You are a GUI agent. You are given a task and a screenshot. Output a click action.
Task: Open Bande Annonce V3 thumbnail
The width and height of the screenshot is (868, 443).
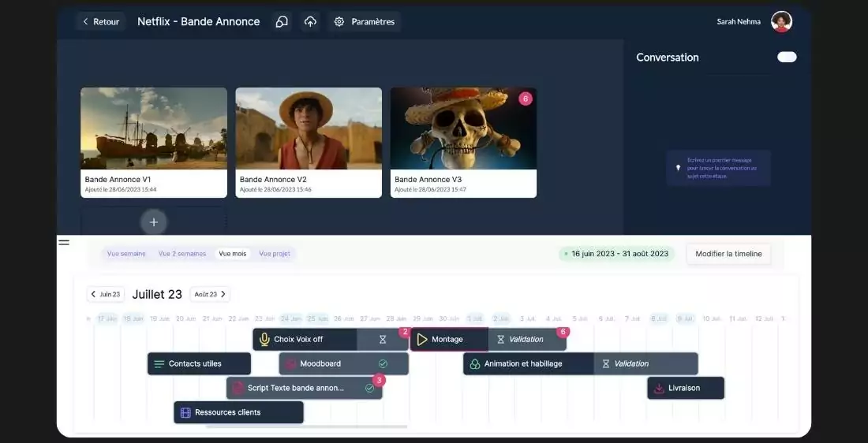point(463,128)
